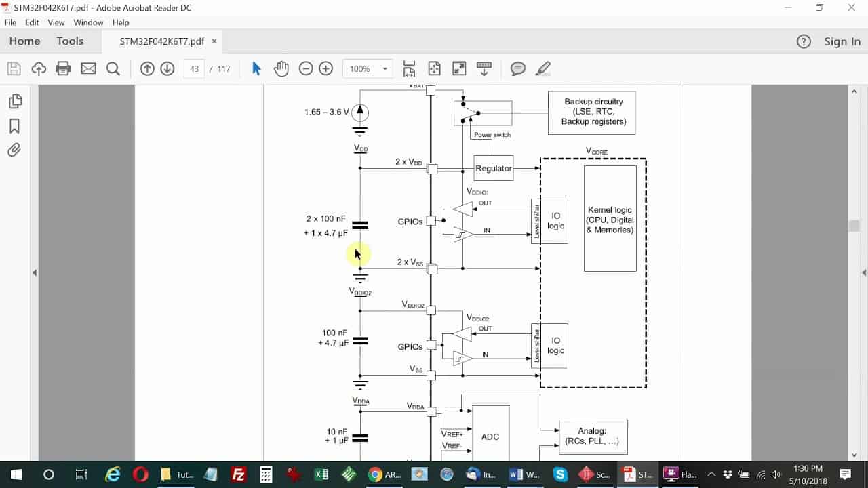Click the Save file icon
The height and width of the screenshot is (488, 868).
[x=14, y=68]
